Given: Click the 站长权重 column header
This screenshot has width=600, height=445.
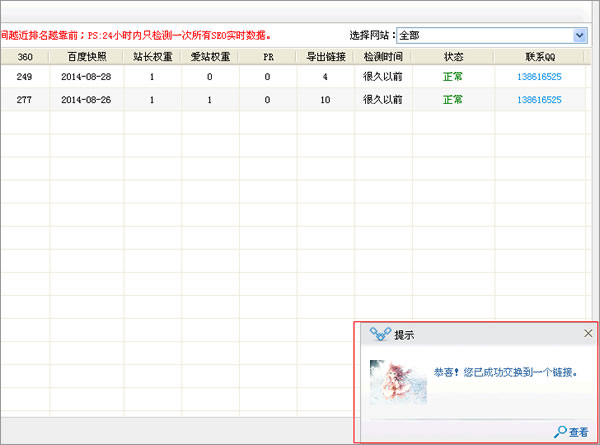Looking at the screenshot, I should click(152, 57).
